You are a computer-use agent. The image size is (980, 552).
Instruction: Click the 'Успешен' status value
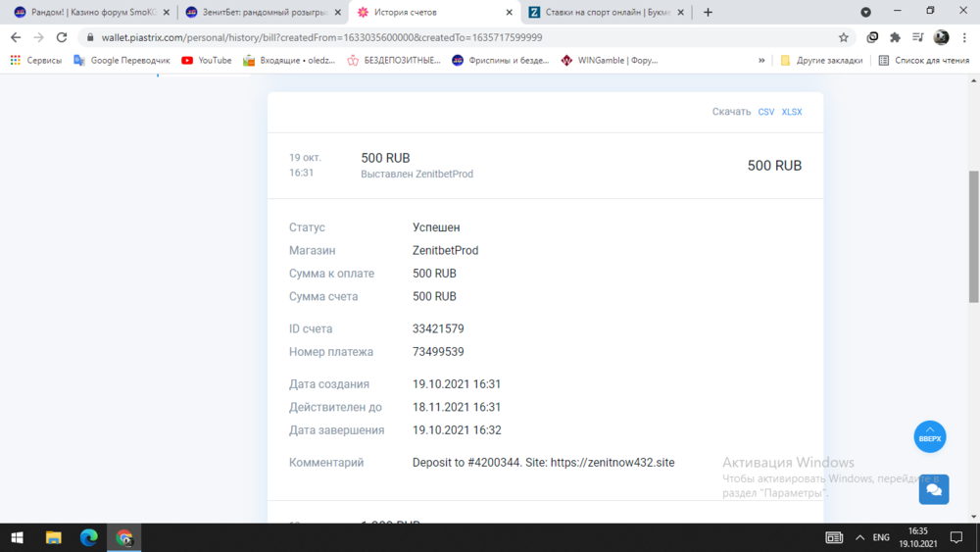[x=436, y=227]
